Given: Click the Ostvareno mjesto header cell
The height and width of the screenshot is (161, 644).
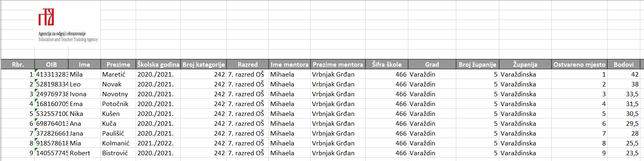Looking at the screenshot, I should coord(579,64).
